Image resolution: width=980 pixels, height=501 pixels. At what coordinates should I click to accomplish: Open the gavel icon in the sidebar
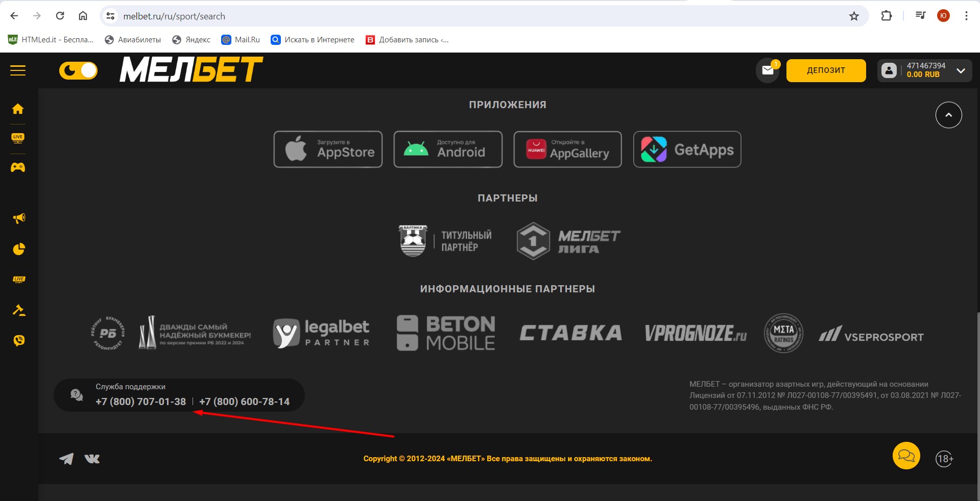point(19,310)
